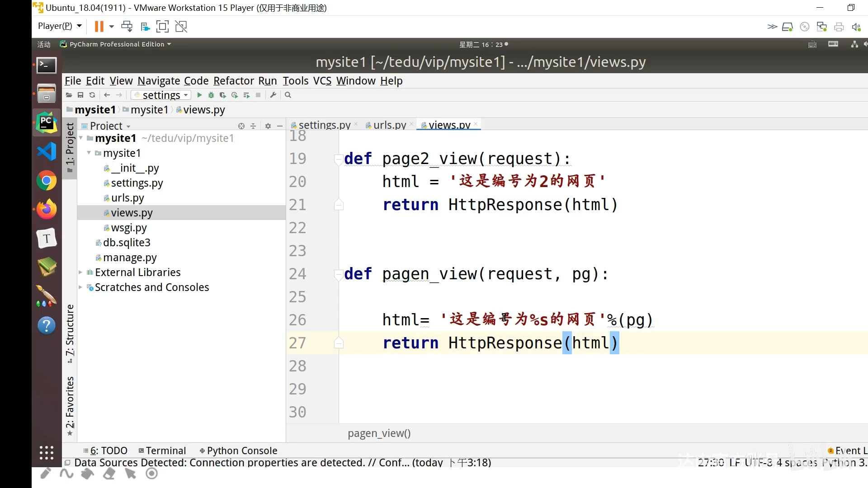The width and height of the screenshot is (868, 488).
Task: Click the PyCharm dock icon in Ubuntu
Action: [x=47, y=122]
